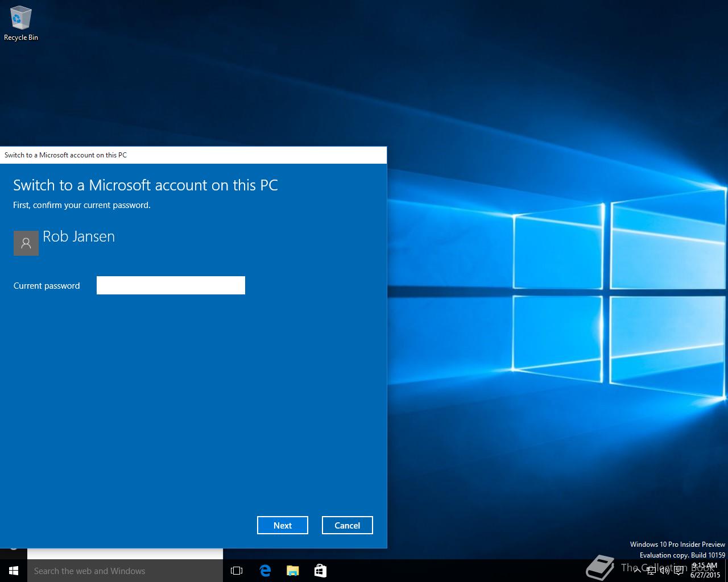Focus the Search the web and Windows box
The height and width of the screenshot is (582, 728).
[125, 571]
